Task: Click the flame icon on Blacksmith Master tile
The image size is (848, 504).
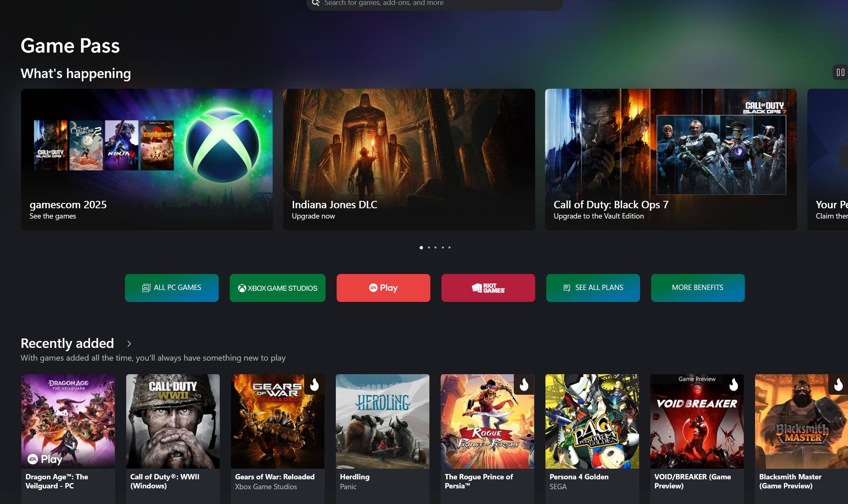Action: point(839,384)
